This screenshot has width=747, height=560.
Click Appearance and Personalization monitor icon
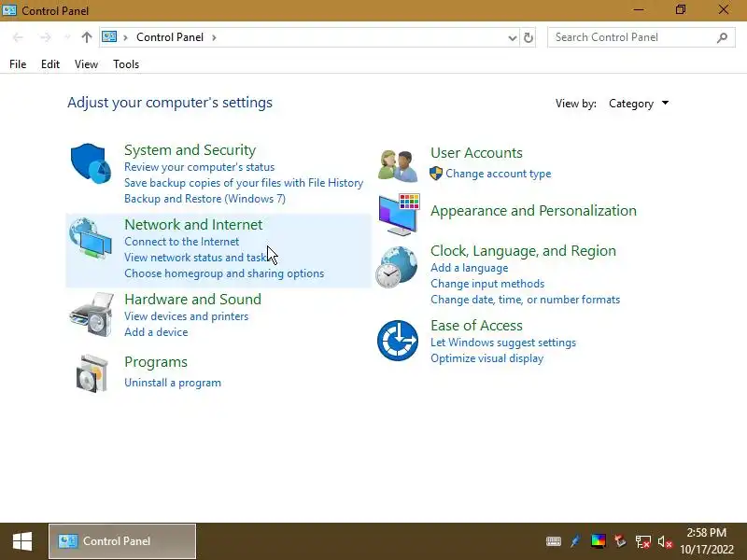coord(400,215)
